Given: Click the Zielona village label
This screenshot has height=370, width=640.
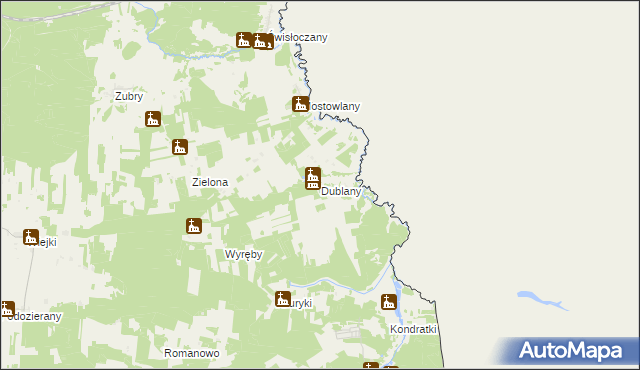Looking at the screenshot, I should (x=210, y=182).
